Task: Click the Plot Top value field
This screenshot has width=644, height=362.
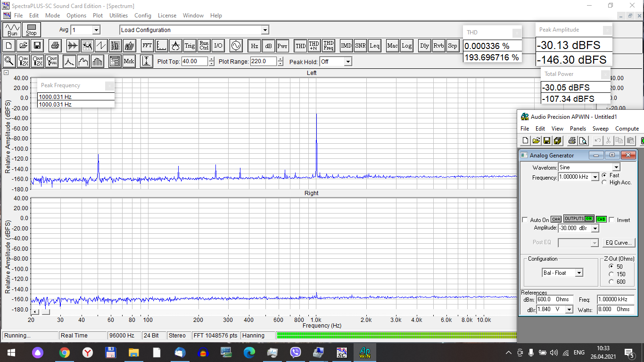Action: pyautogui.click(x=195, y=61)
